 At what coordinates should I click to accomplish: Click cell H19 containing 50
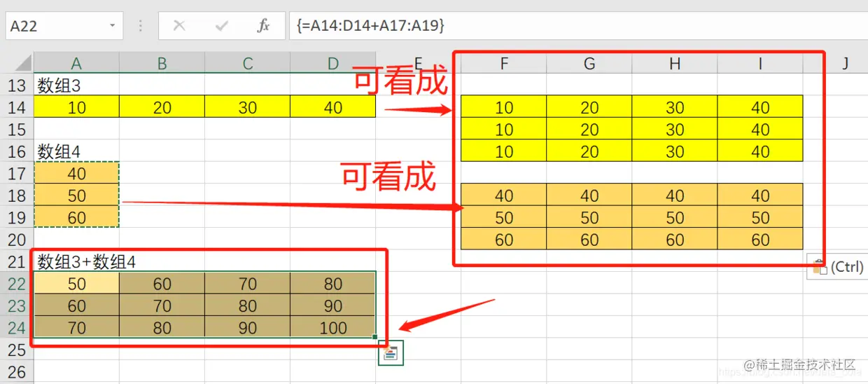(x=675, y=217)
